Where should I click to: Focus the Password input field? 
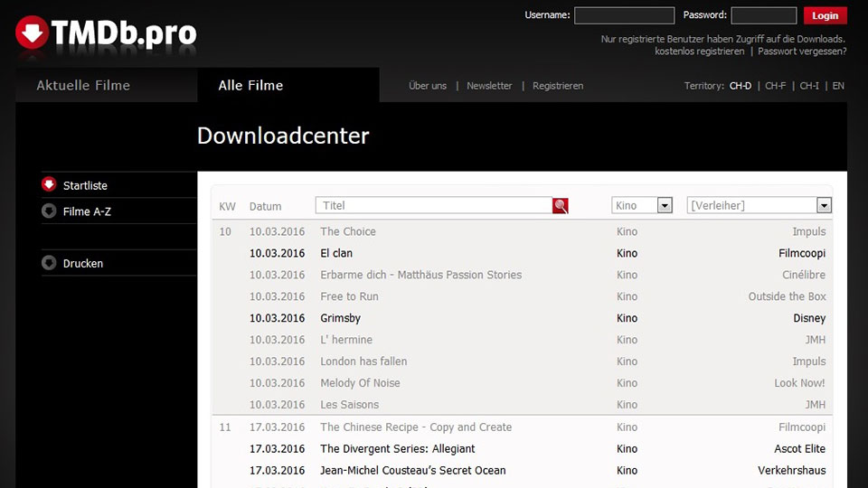pyautogui.click(x=763, y=15)
